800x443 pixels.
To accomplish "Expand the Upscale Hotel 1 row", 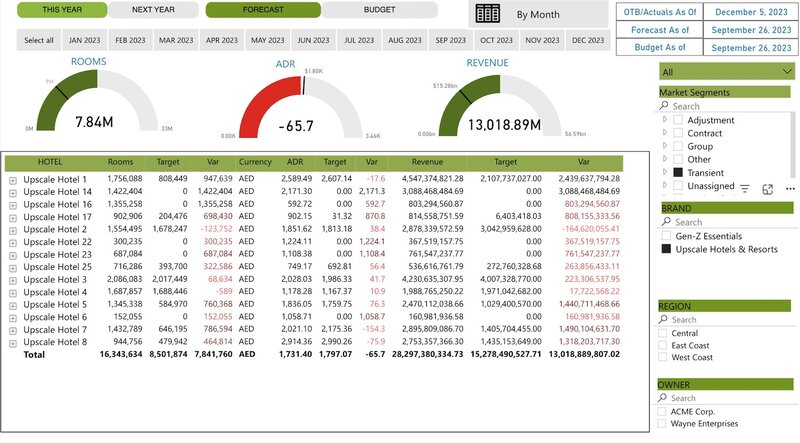I will (13, 180).
